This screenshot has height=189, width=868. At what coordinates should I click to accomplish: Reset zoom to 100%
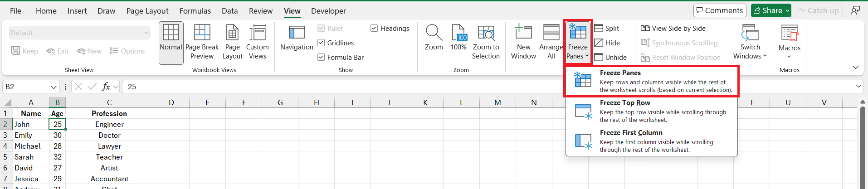click(458, 38)
